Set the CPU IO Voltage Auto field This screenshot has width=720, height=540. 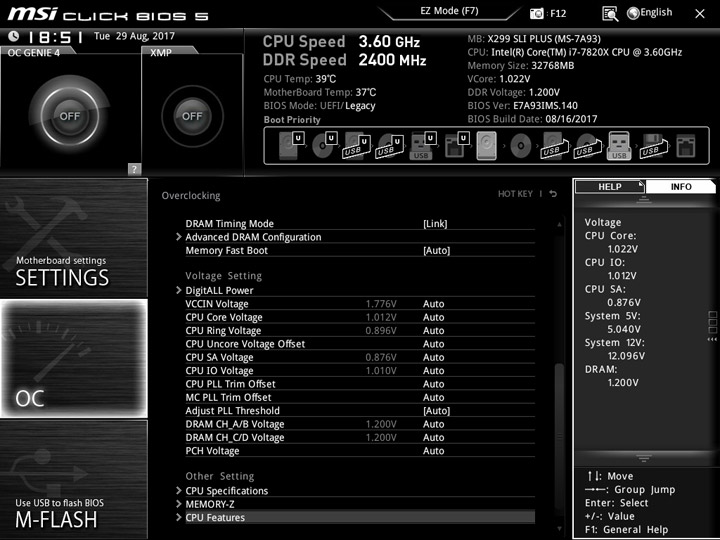click(x=433, y=370)
